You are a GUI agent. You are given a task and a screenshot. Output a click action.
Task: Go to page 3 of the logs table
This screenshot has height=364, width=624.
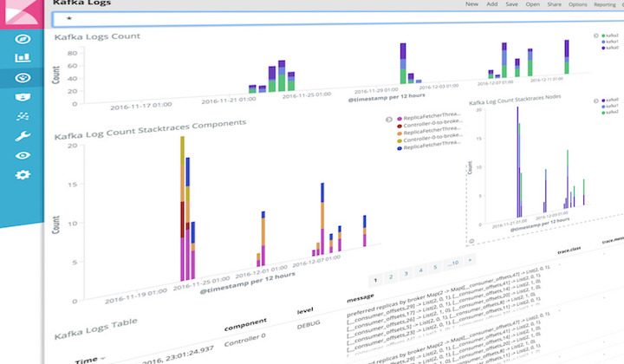click(x=406, y=273)
